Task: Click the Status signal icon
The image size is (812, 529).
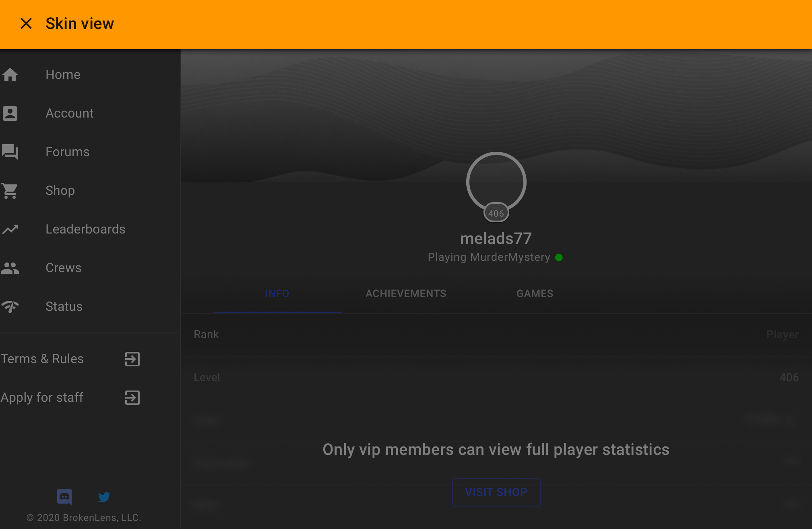Action: point(10,306)
